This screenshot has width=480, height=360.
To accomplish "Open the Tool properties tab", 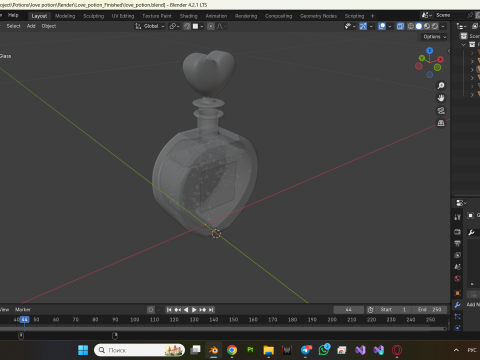I will coord(458,217).
